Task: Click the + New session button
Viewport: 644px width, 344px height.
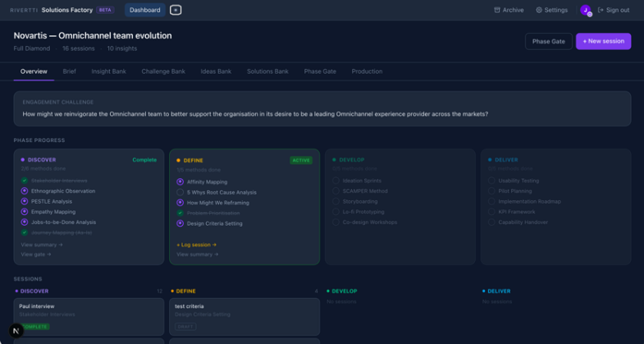Action: click(603, 41)
